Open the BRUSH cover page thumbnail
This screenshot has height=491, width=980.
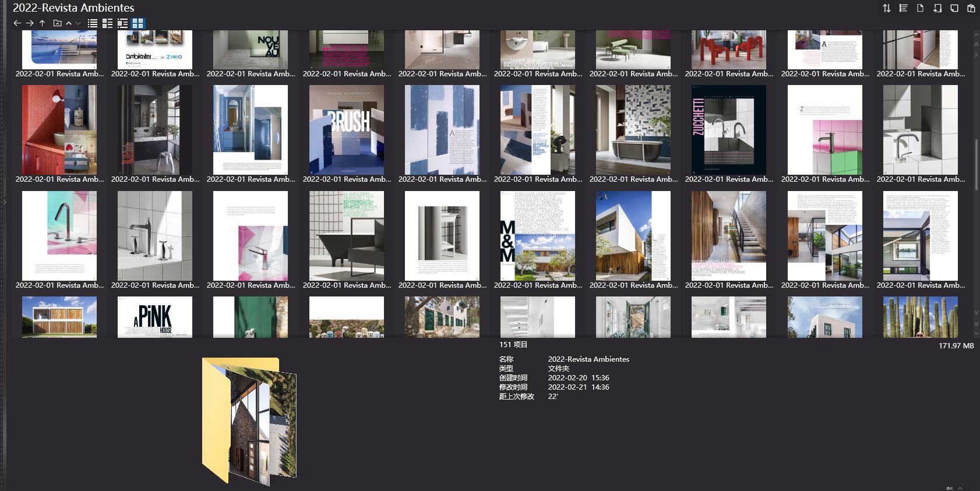347,130
